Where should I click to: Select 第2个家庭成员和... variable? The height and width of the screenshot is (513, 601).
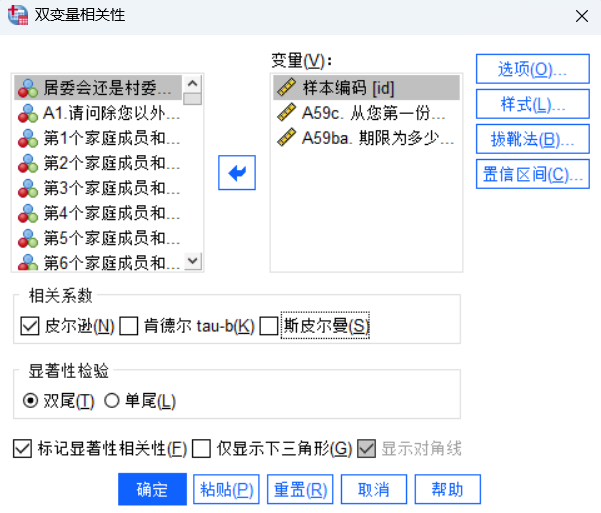98,163
